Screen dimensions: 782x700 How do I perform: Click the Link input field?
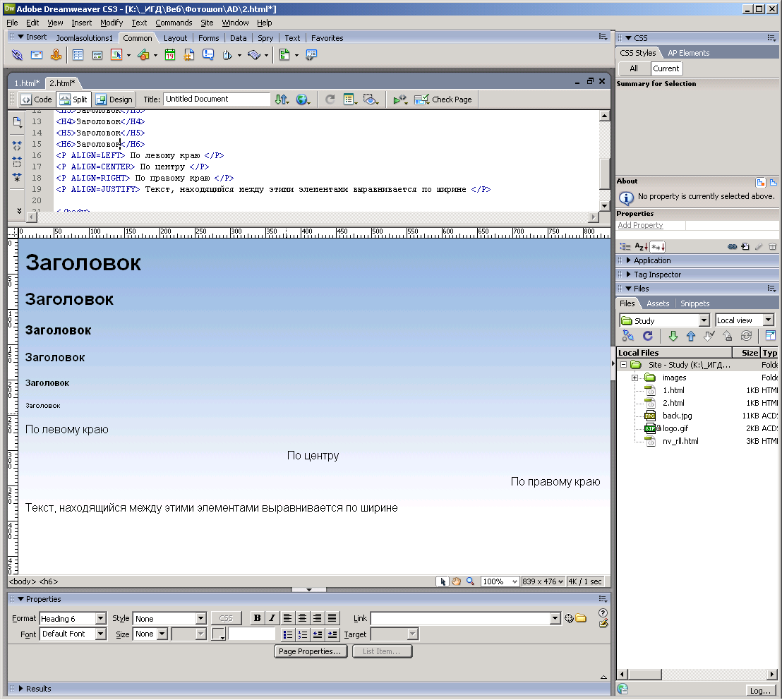[x=460, y=618]
